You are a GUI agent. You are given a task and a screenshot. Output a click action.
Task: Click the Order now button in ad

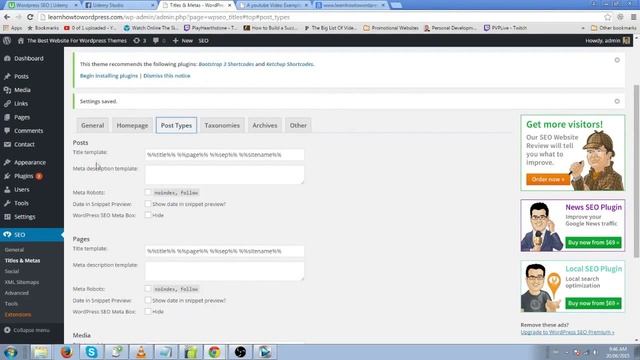548,179
